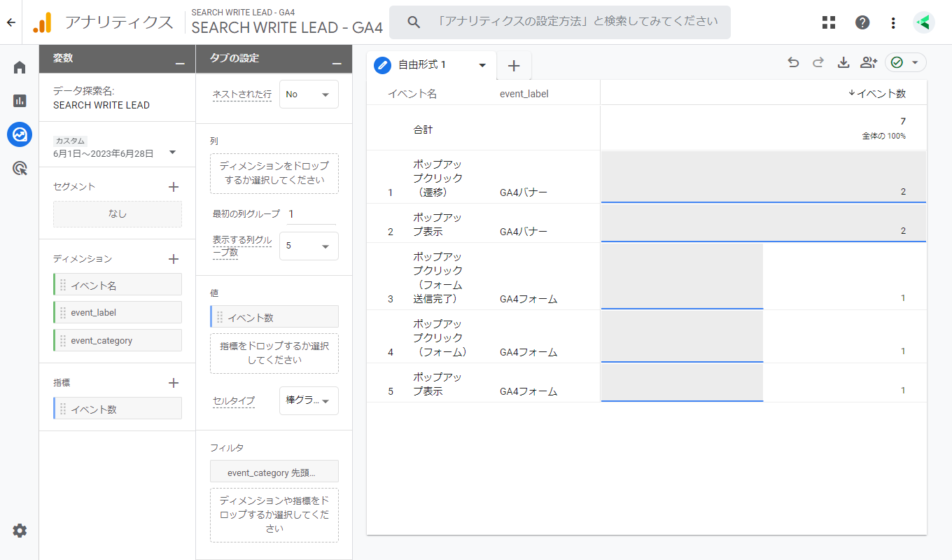Open the 表示する列グループ数 dropdown

309,246
